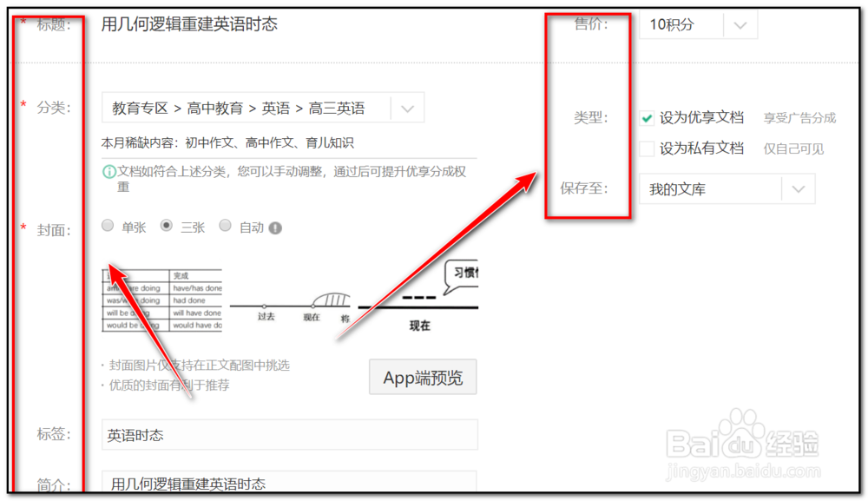868x501 pixels.
Task: Click the cover preview thumbnail image
Action: pos(161,300)
